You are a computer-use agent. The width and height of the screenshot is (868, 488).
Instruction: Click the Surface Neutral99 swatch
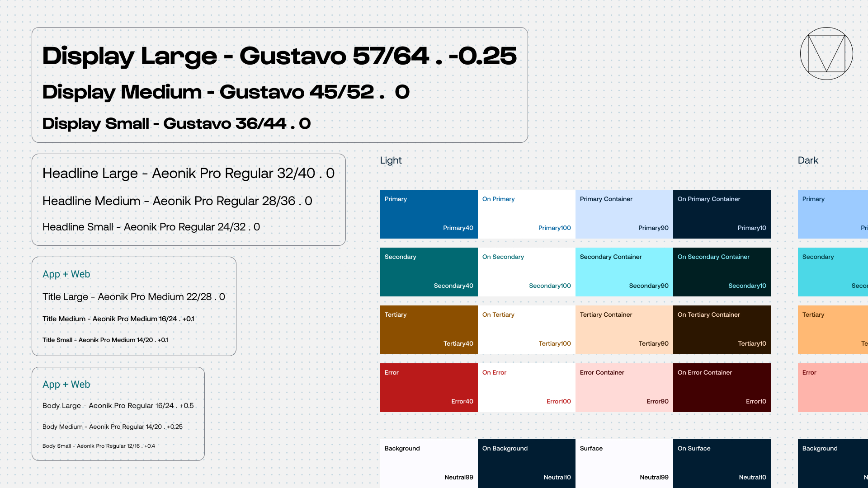coord(624,463)
